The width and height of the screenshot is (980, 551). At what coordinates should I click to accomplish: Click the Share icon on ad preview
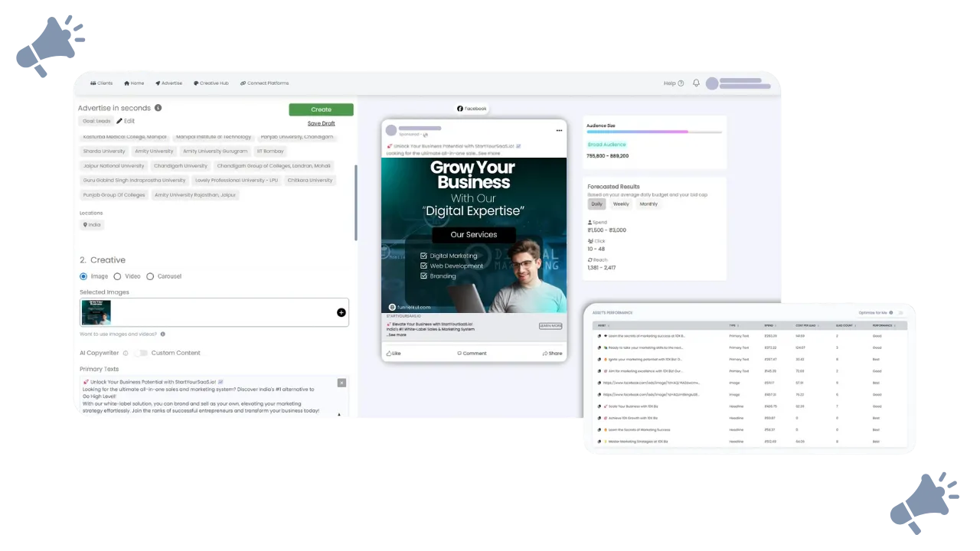[546, 354]
